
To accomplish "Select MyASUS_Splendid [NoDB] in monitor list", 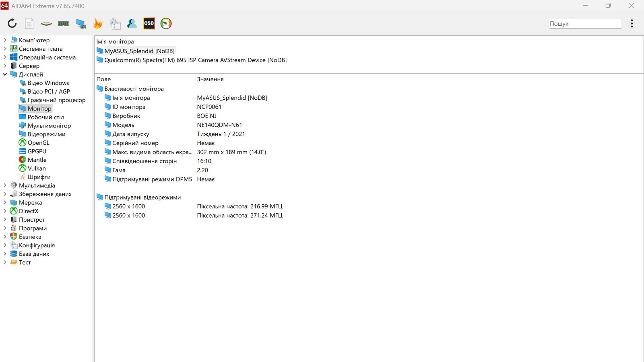I will click(x=139, y=51).
